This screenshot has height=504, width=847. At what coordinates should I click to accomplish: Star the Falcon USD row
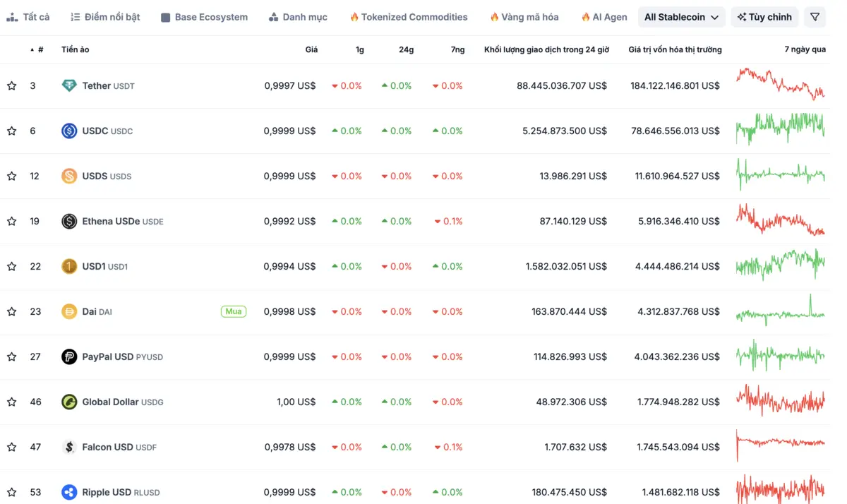[x=11, y=447]
